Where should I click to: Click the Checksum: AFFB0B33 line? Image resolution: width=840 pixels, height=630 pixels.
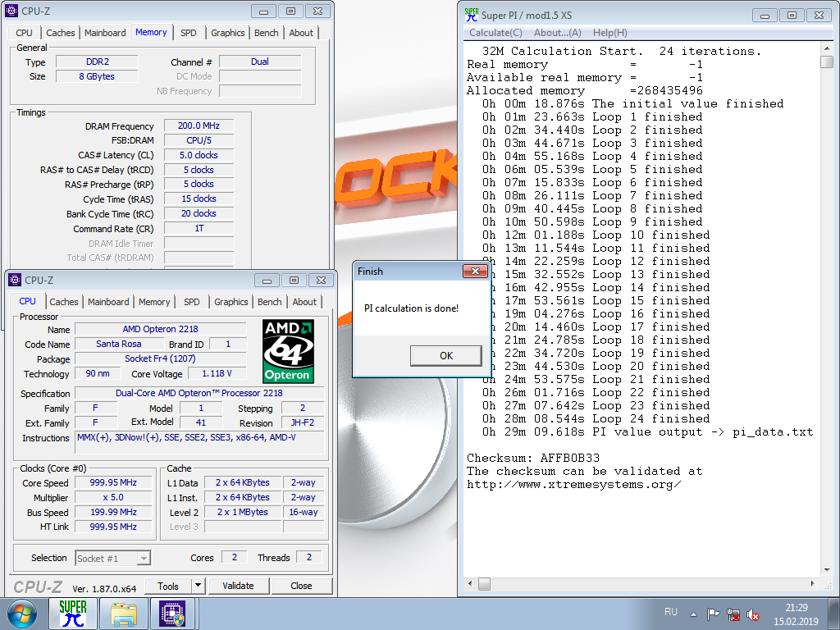pos(533,458)
